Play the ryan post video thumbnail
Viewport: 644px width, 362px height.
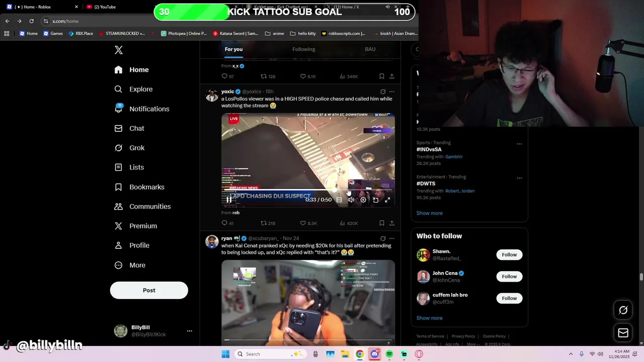[308, 302]
